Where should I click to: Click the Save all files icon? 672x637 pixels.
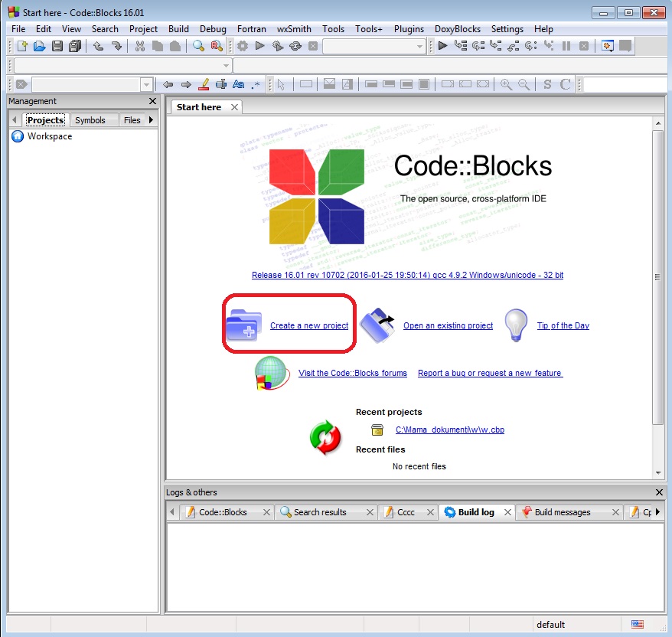74,46
